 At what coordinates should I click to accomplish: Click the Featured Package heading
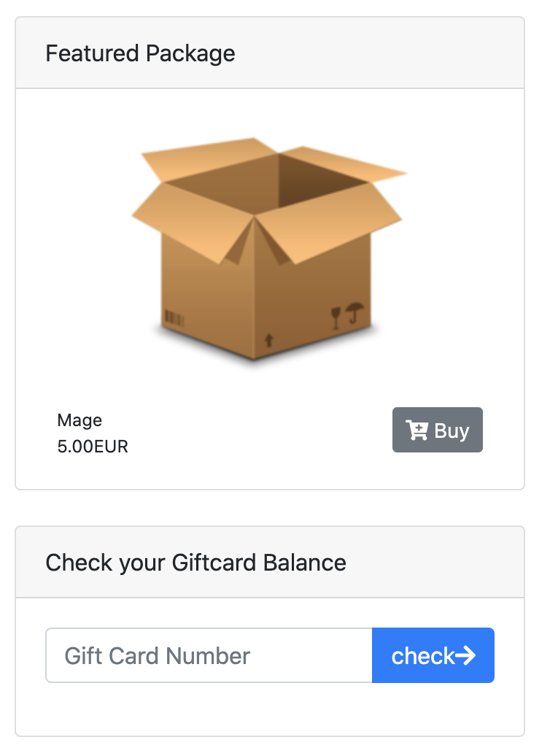140,53
